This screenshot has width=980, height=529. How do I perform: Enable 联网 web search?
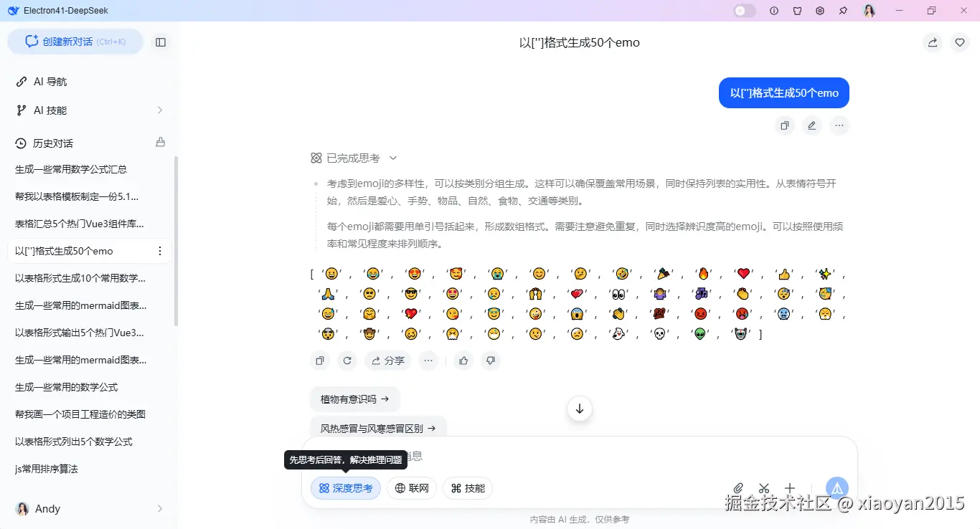click(x=411, y=487)
